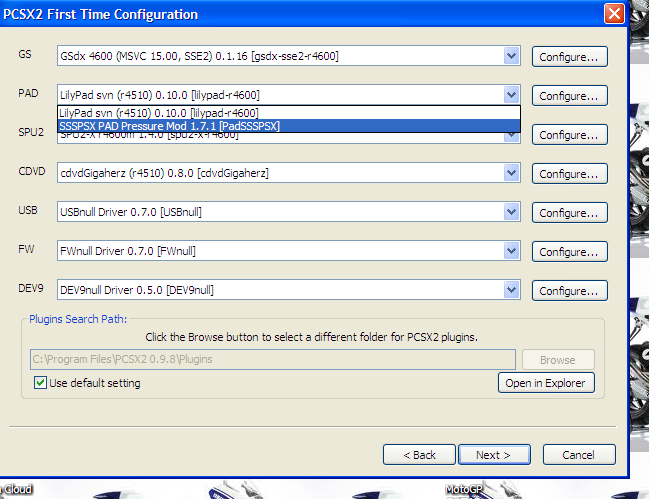Configure the GS plugin
649x499 pixels.
point(570,57)
